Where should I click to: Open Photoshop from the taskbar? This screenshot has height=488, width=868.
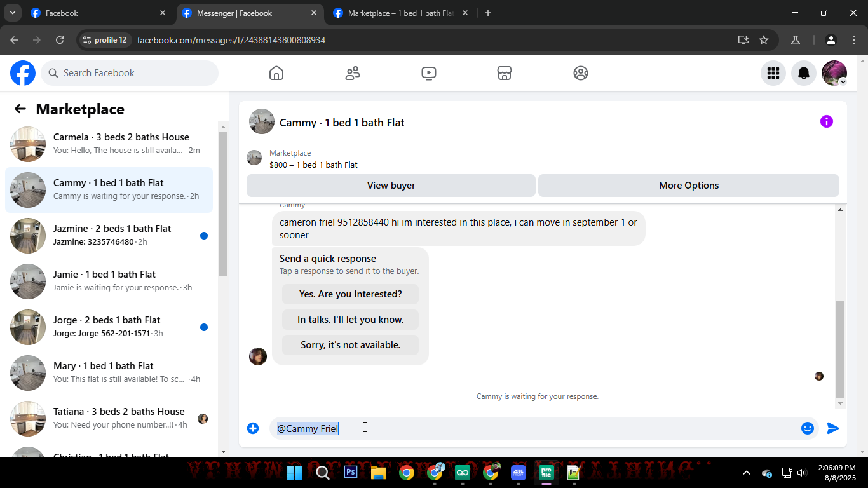(351, 473)
